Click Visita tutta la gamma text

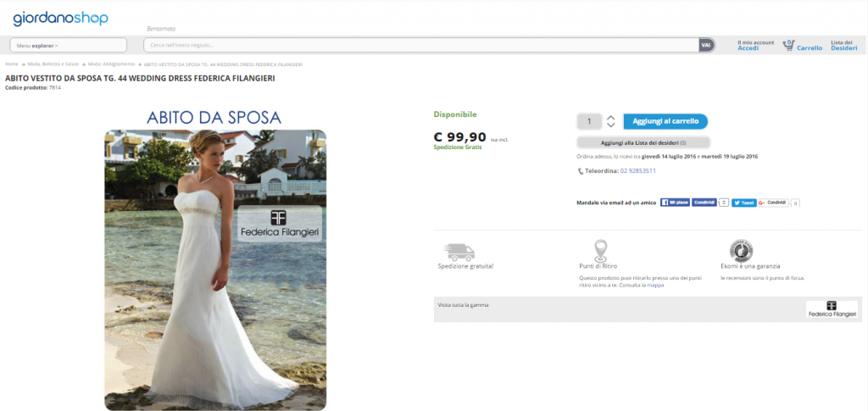[463, 305]
